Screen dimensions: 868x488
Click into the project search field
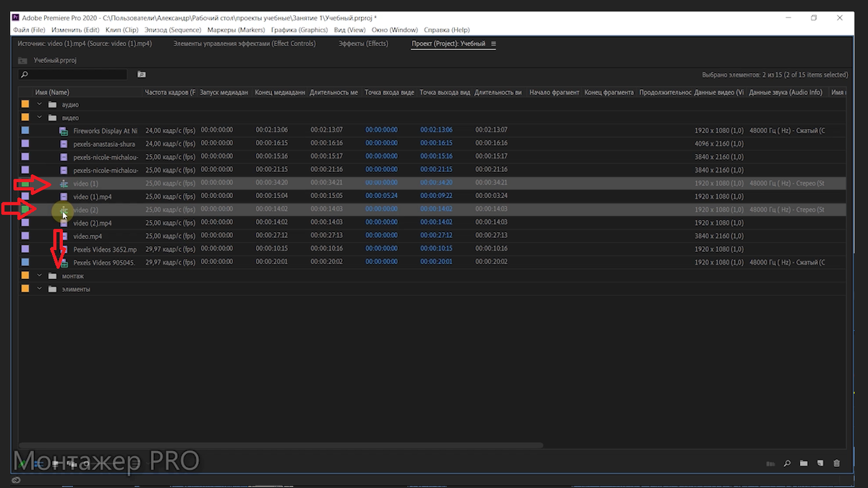pyautogui.click(x=72, y=74)
